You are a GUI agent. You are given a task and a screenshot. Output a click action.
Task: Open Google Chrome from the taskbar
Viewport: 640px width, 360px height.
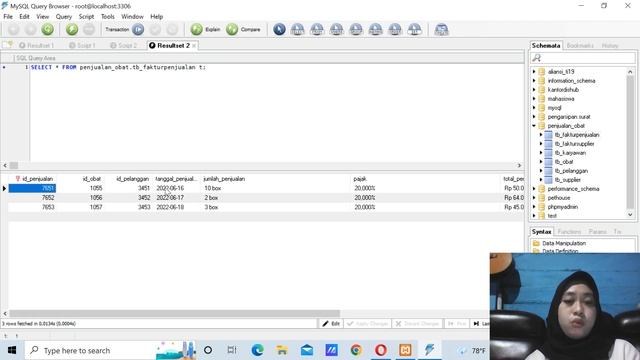(356, 350)
